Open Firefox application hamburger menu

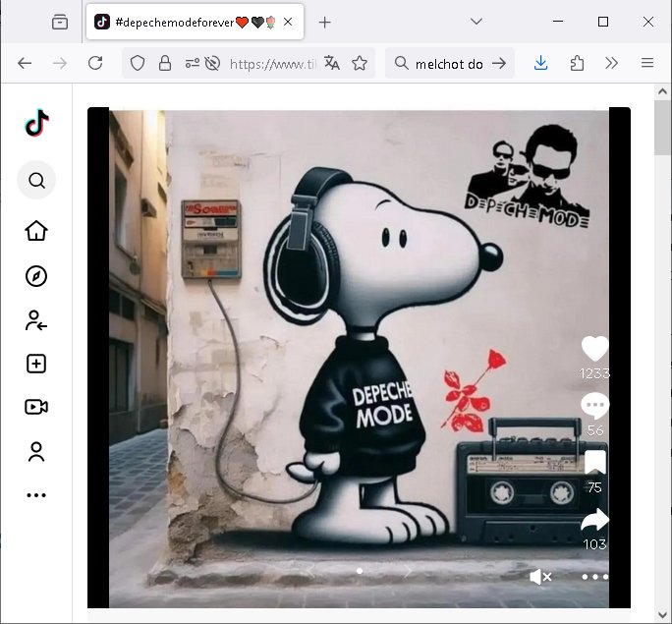click(647, 63)
